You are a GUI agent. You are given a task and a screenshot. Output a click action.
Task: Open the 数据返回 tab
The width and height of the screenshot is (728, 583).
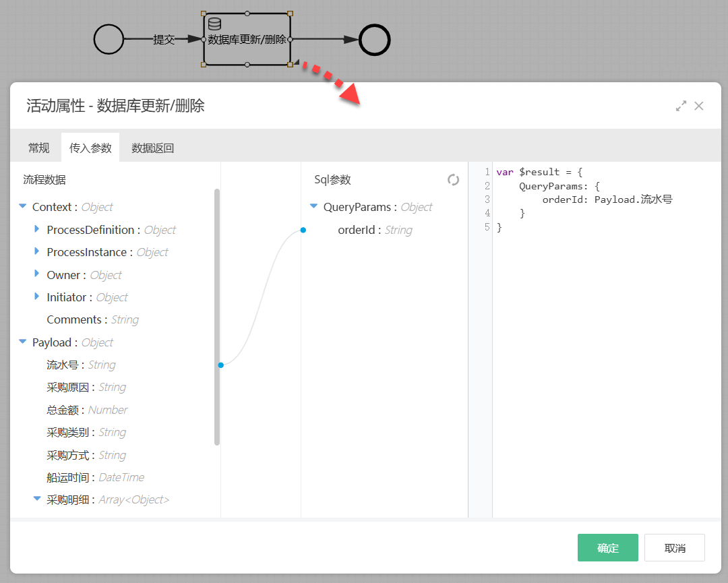point(152,148)
